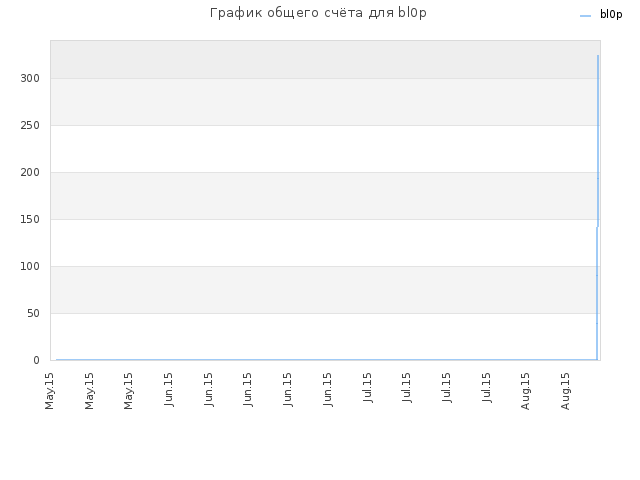Click the top peak of blue spike
The width and height of the screenshot is (640, 480).
pyautogui.click(x=598, y=56)
